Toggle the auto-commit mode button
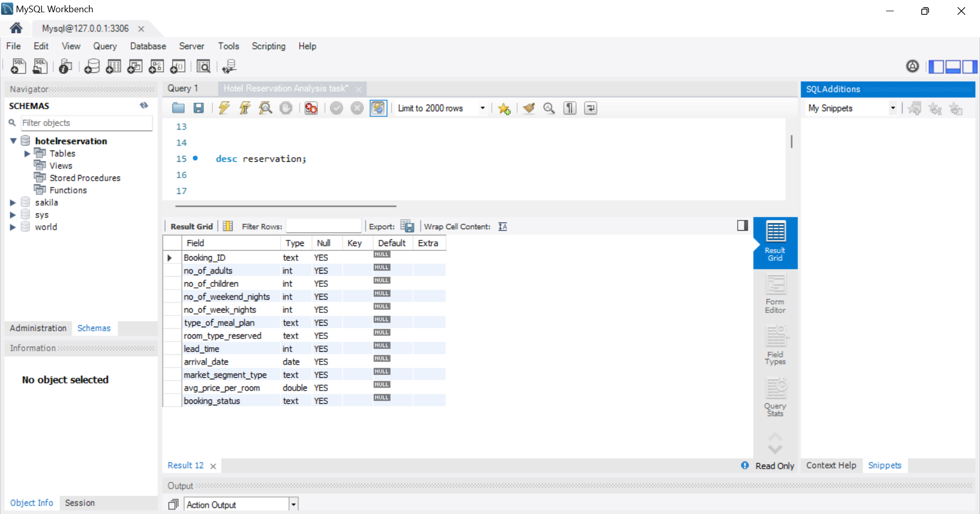Viewport: 980px width, 514px height. coord(378,108)
